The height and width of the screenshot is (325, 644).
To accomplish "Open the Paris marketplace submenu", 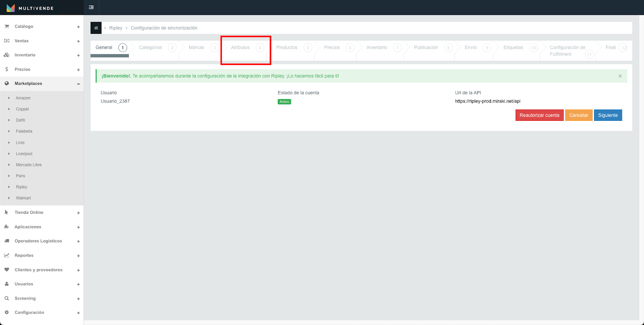I will pyautogui.click(x=21, y=176).
